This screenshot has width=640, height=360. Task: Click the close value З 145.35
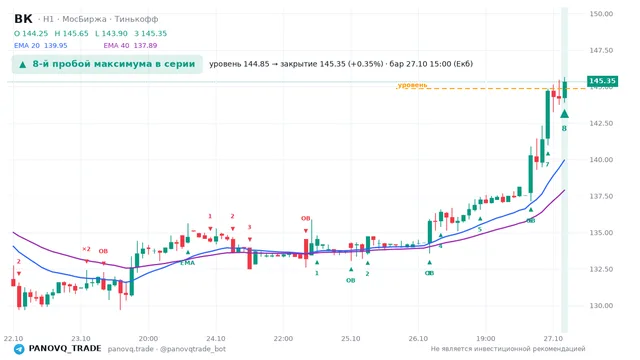tap(151, 33)
